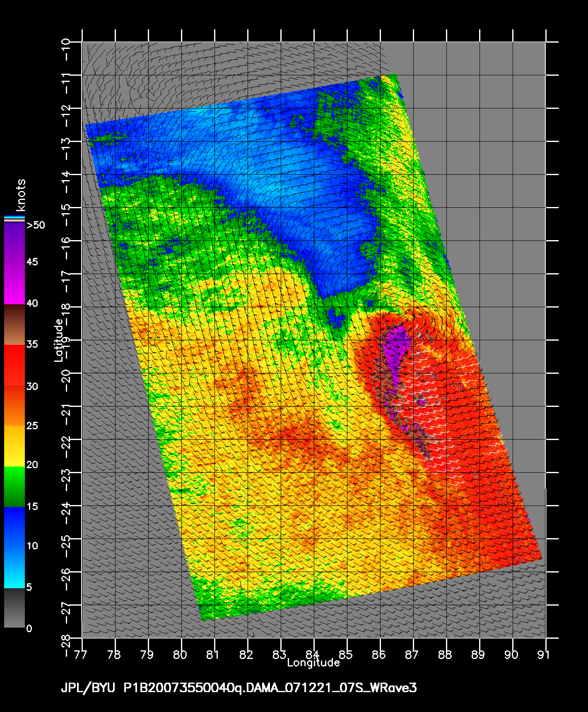The width and height of the screenshot is (588, 712).
Task: Click the red 30–35 knot color bar segment
Action: pos(14,366)
